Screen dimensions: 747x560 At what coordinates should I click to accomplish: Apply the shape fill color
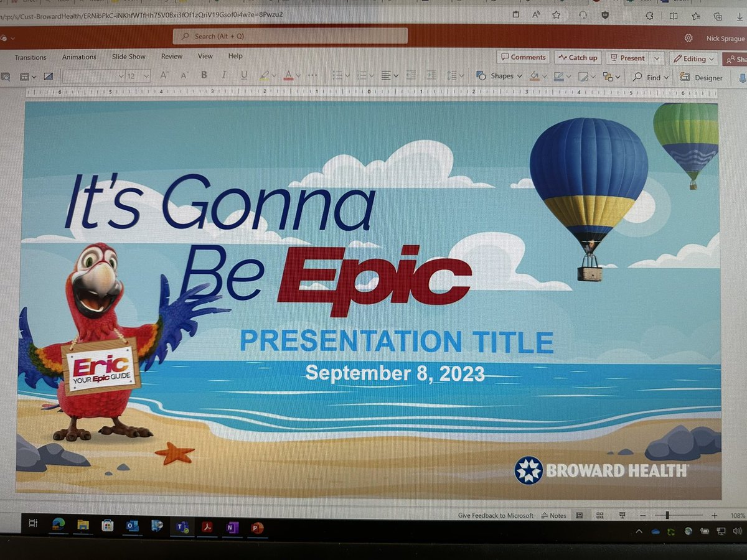pos(534,76)
